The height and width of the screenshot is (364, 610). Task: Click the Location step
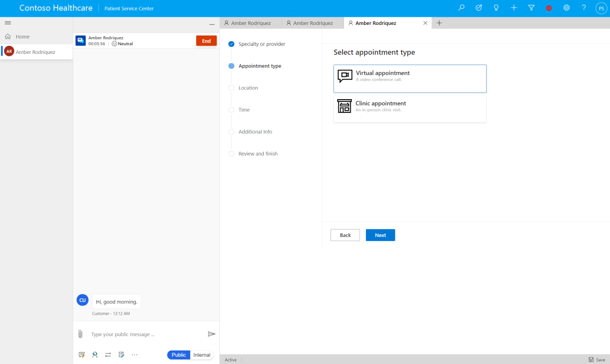pos(248,88)
